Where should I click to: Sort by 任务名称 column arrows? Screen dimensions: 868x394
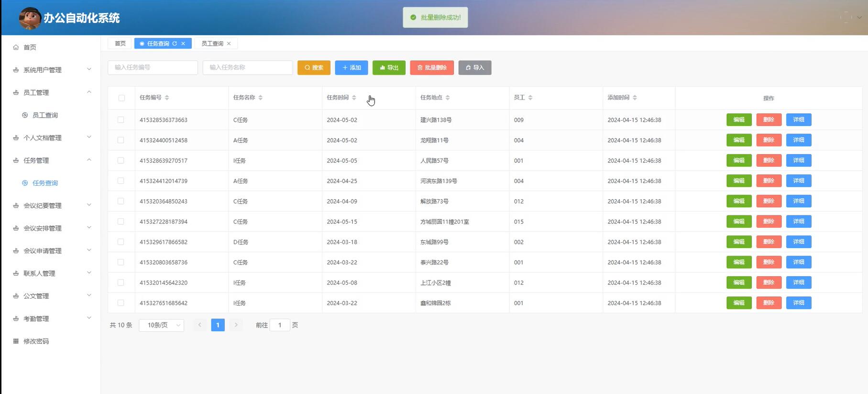[x=261, y=98]
